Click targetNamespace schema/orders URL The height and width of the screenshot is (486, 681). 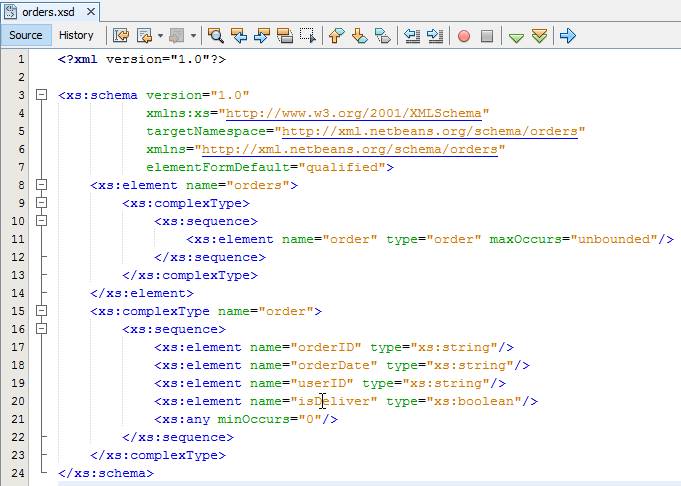pos(430,131)
